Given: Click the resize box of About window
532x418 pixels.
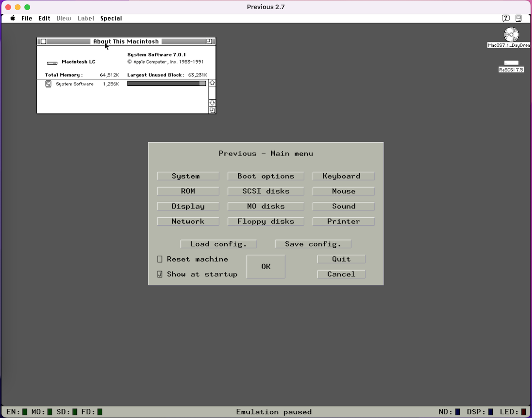Looking at the screenshot, I should 212,110.
